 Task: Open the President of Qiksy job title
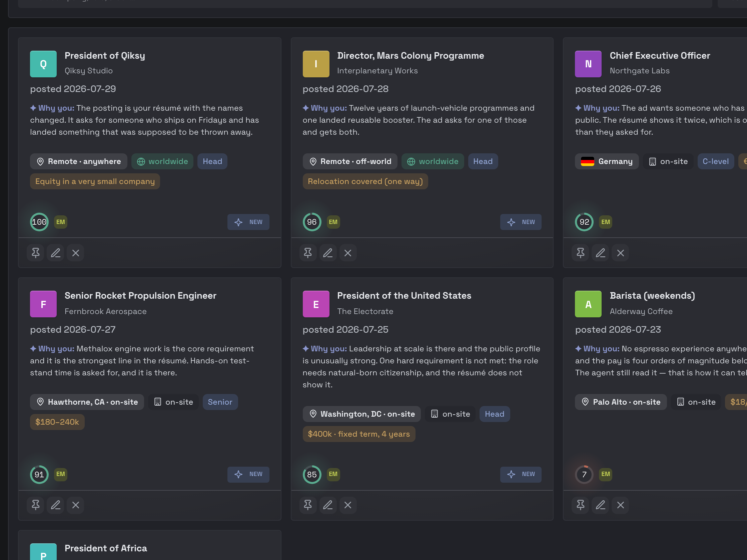coord(105,56)
